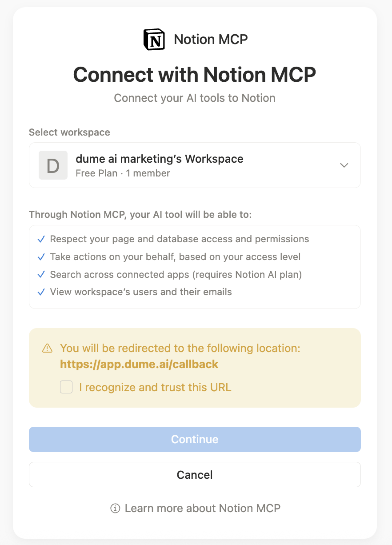This screenshot has height=545, width=392.
Task: Open the 'Learn more about Notion MCP' link
Action: (203, 508)
